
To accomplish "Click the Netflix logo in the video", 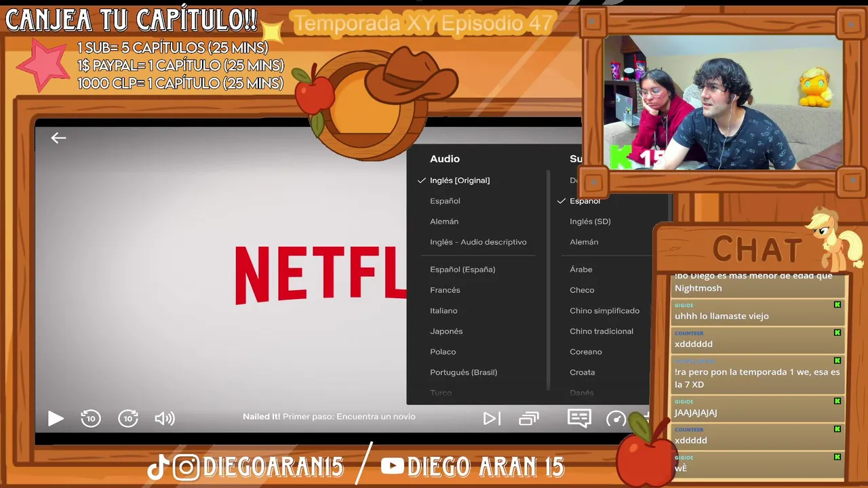I will 320,274.
